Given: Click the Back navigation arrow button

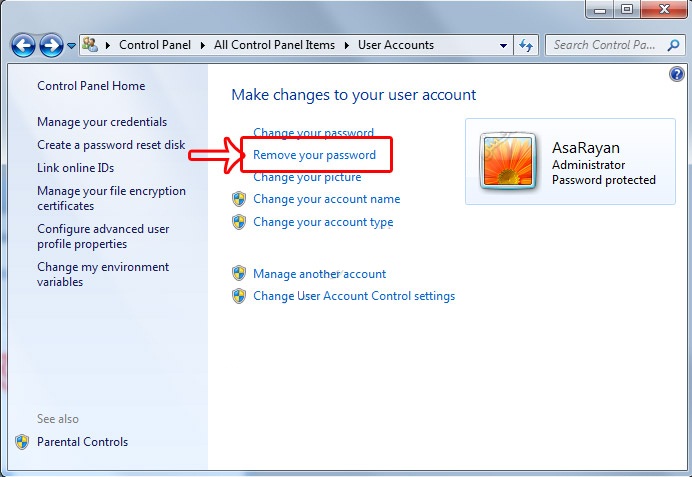Looking at the screenshot, I should pos(24,45).
